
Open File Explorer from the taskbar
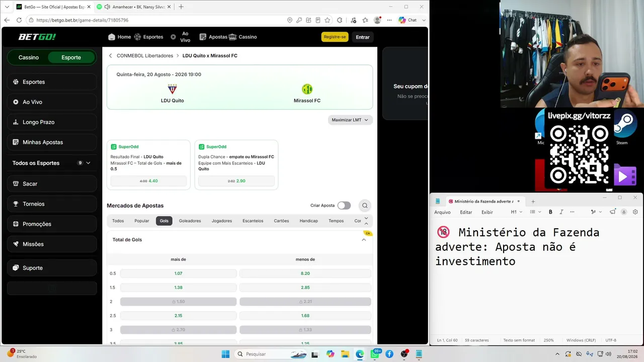(345, 354)
